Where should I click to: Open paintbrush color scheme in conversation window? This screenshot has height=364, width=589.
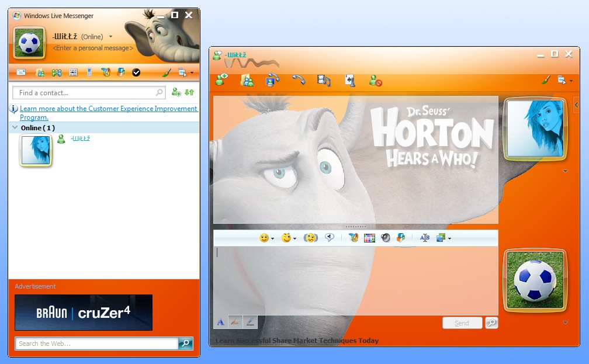[546, 80]
